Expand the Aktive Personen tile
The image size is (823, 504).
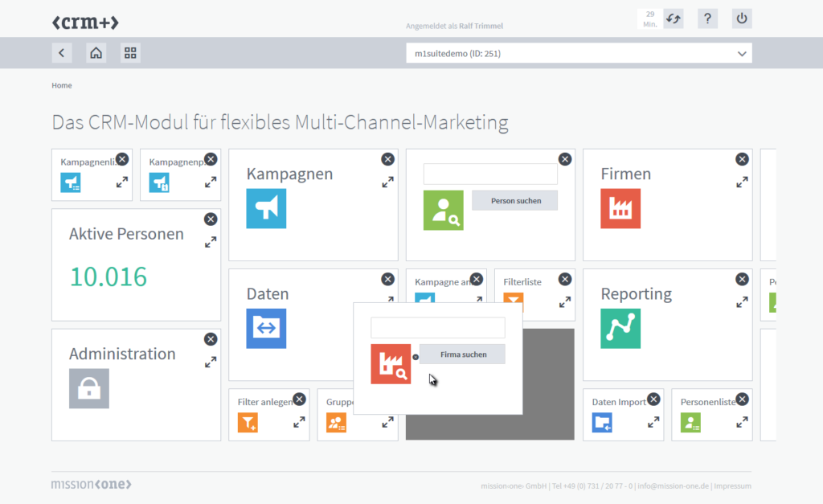coord(211,242)
